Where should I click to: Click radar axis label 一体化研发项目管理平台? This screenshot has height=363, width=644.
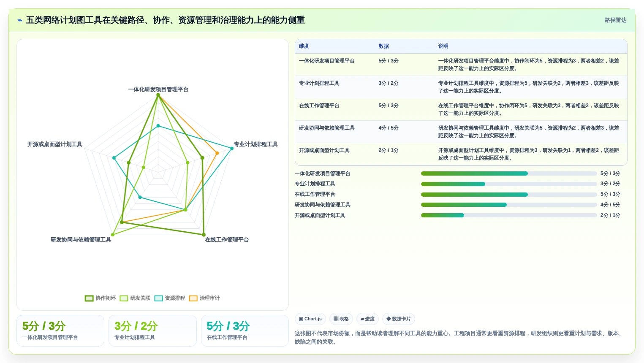pyautogui.click(x=158, y=89)
